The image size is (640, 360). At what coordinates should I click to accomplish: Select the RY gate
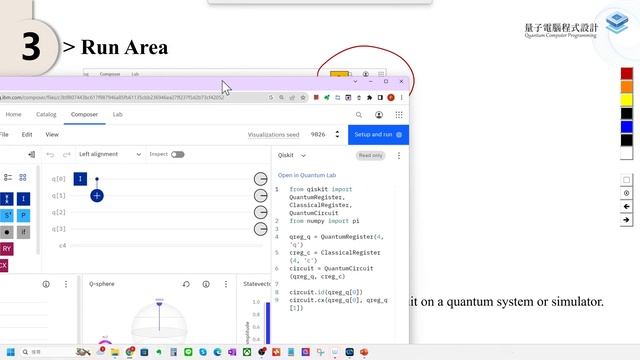click(x=7, y=249)
